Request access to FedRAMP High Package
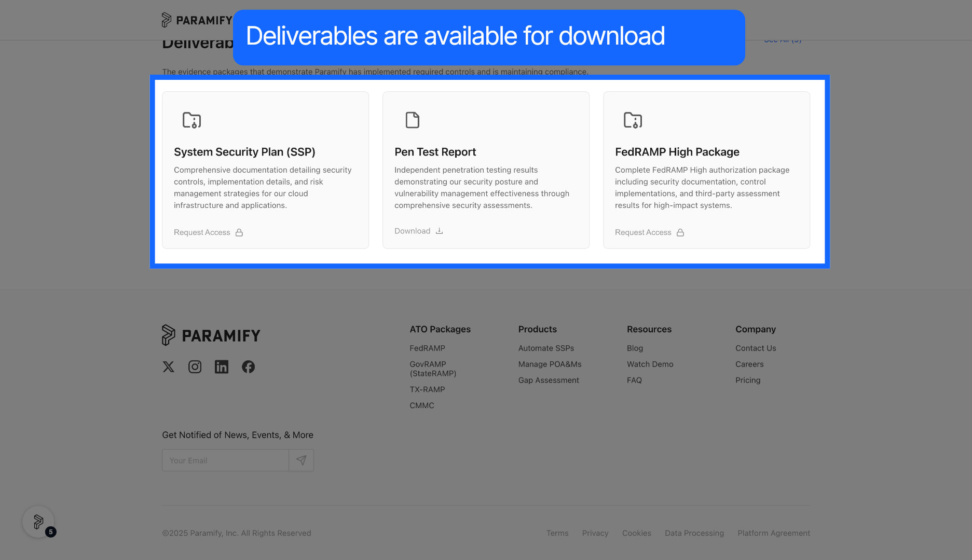972x560 pixels. click(650, 232)
